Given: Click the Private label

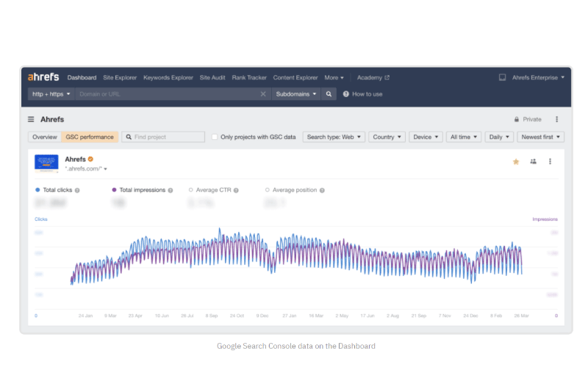Looking at the screenshot, I should coord(532,119).
